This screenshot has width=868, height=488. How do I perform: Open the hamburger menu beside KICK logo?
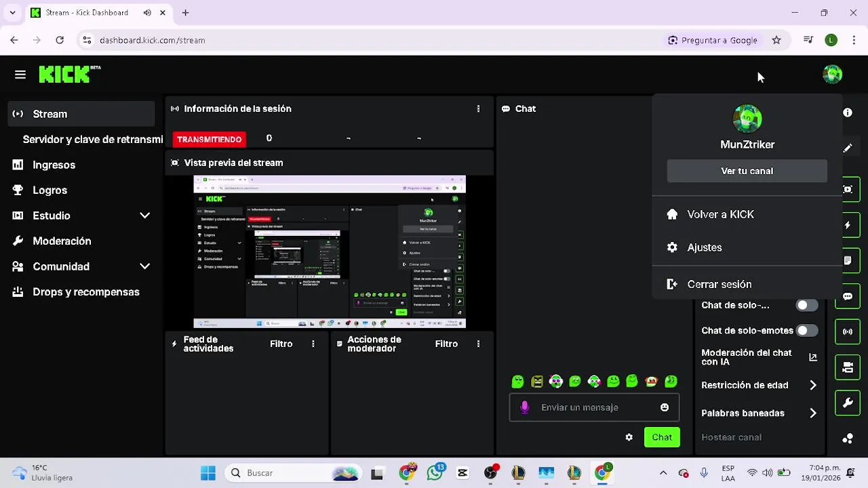[20, 75]
